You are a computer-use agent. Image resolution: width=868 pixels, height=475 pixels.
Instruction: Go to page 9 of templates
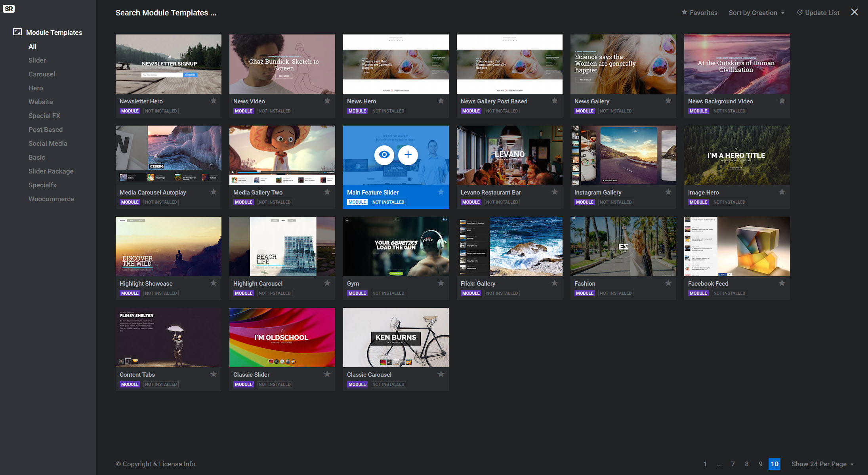[x=760, y=464]
